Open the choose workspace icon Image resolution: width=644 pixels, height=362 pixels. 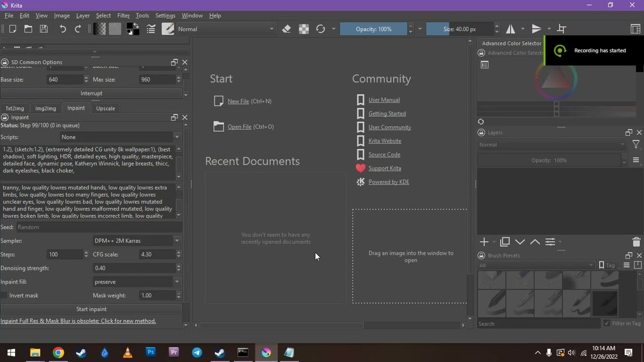tap(635, 29)
